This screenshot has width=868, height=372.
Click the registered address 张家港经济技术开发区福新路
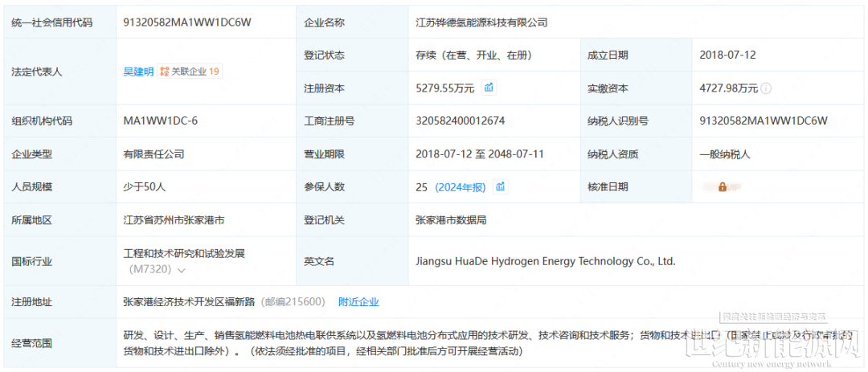click(189, 302)
